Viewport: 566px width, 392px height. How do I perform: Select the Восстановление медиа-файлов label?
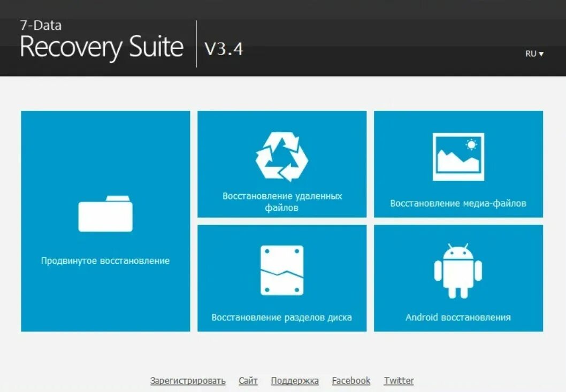tap(458, 203)
